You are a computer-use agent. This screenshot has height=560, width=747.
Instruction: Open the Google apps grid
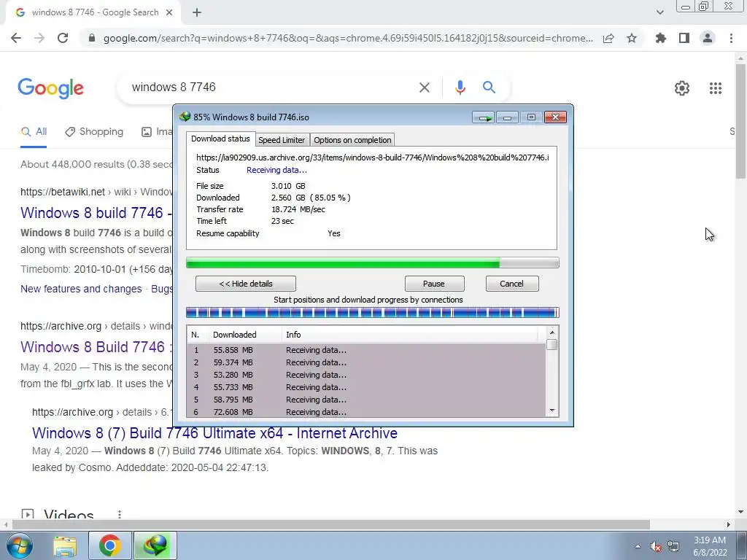pyautogui.click(x=716, y=88)
